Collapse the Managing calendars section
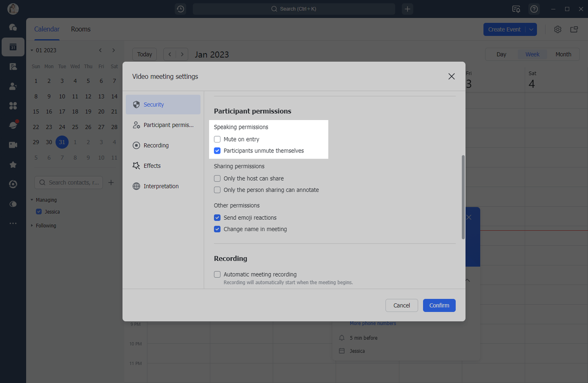Viewport: 588px width, 383px height. [x=32, y=200]
